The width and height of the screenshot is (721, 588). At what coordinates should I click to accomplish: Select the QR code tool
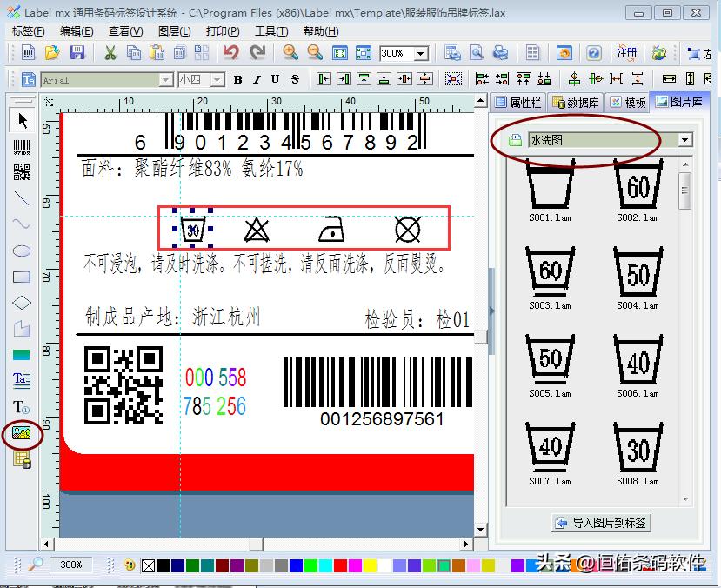pyautogui.click(x=22, y=172)
